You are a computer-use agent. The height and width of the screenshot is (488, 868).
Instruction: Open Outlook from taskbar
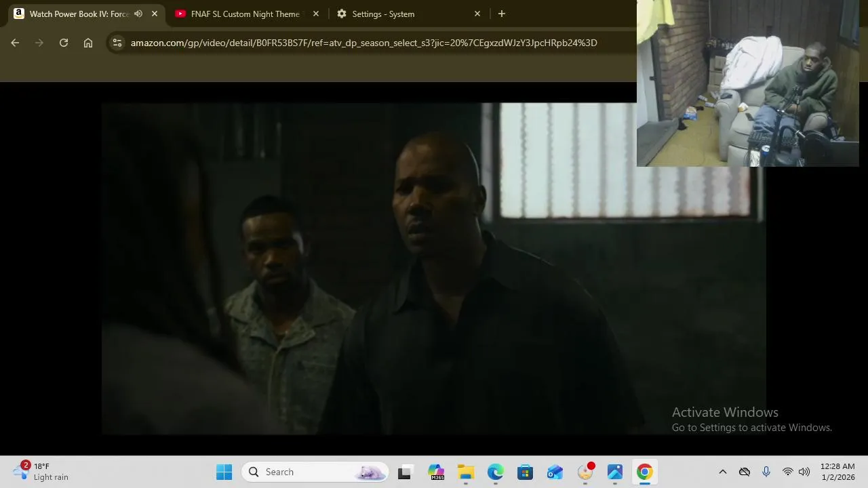(555, 472)
